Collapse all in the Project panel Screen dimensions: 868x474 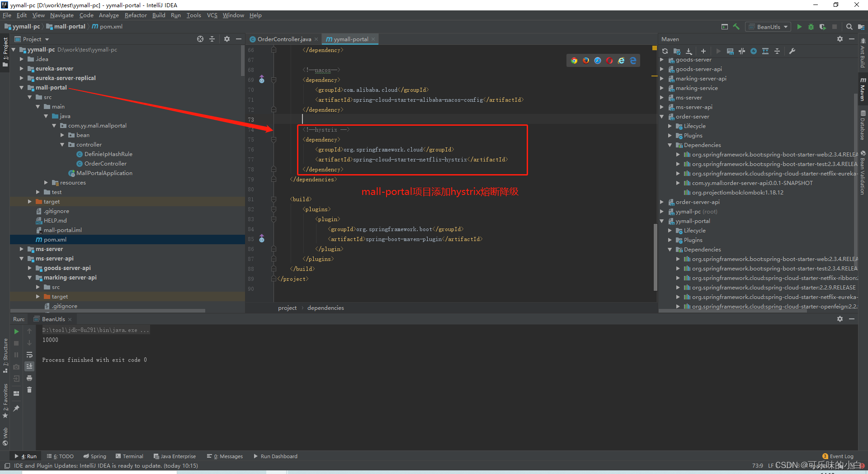(x=212, y=39)
